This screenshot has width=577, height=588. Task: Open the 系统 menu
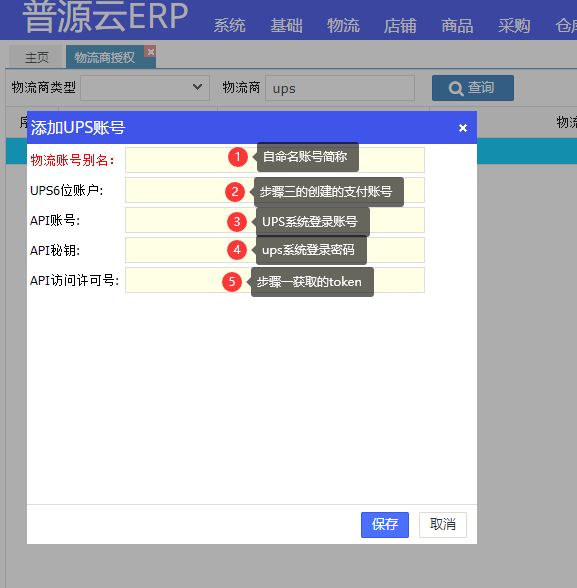coord(229,26)
